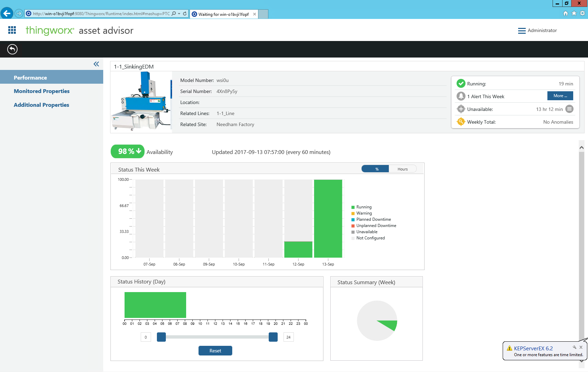Click the page scrollbar up arrow
588x372 pixels.
click(581, 147)
